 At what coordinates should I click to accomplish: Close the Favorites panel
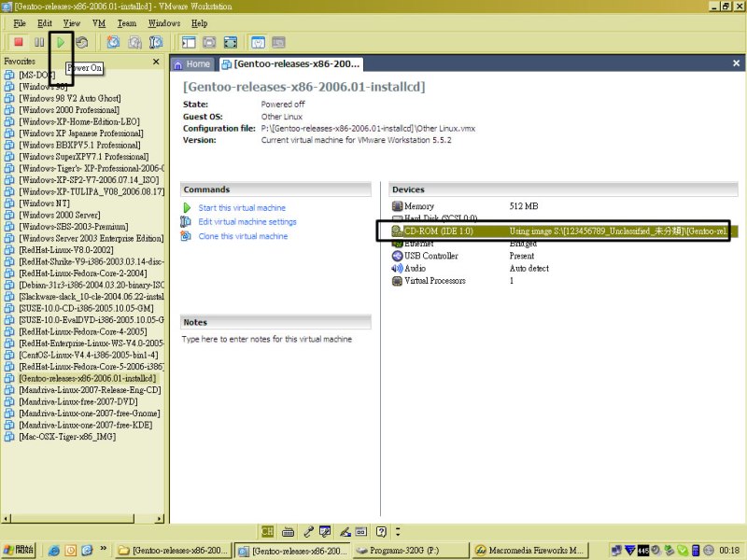coord(156,62)
